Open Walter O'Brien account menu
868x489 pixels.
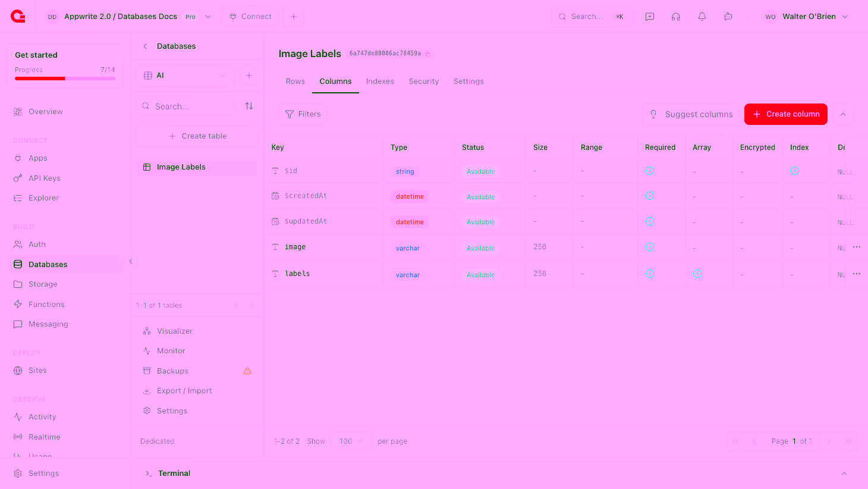click(x=807, y=17)
